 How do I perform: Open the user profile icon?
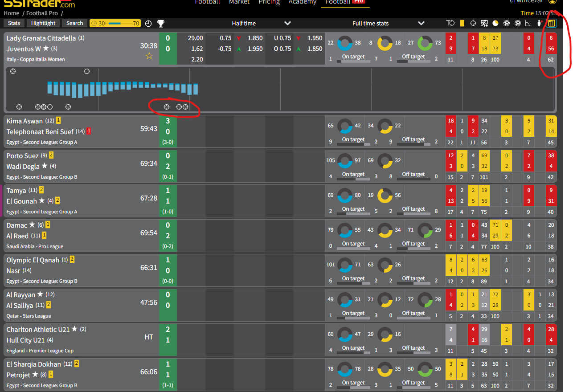click(553, 1)
